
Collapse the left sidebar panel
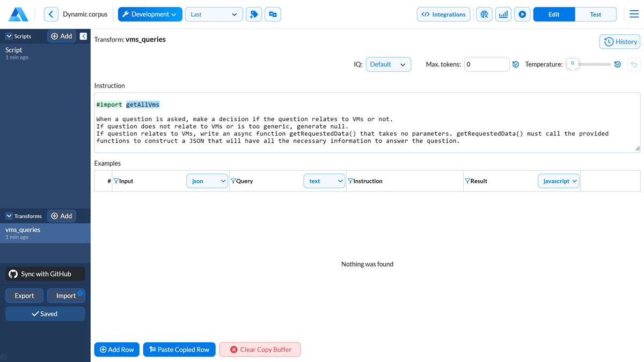83,36
